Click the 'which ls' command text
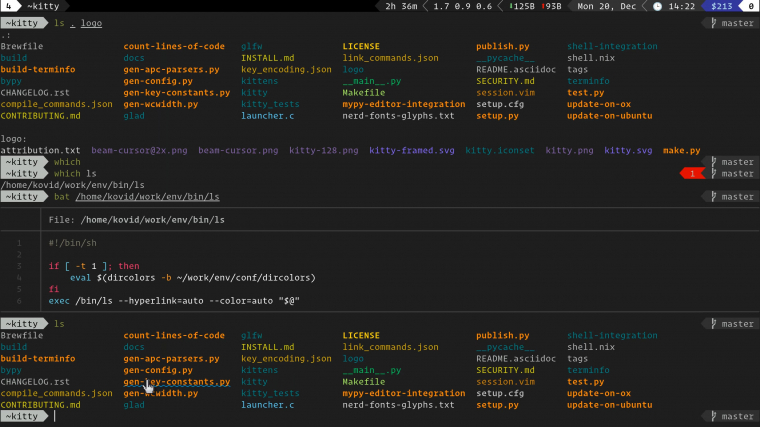Viewport: 760px width, 427px height. pyautogui.click(x=75, y=174)
